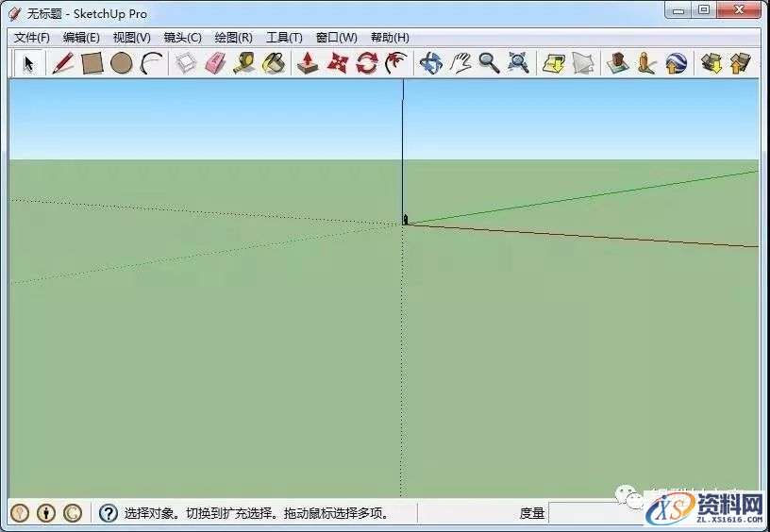Close the SketchUp Pro window

pos(739,9)
